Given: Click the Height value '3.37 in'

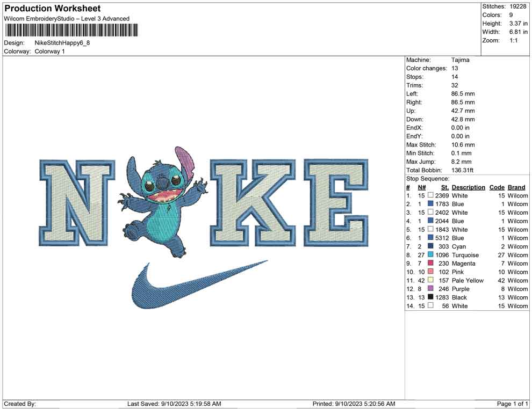Looking at the screenshot, I should click(x=519, y=24).
